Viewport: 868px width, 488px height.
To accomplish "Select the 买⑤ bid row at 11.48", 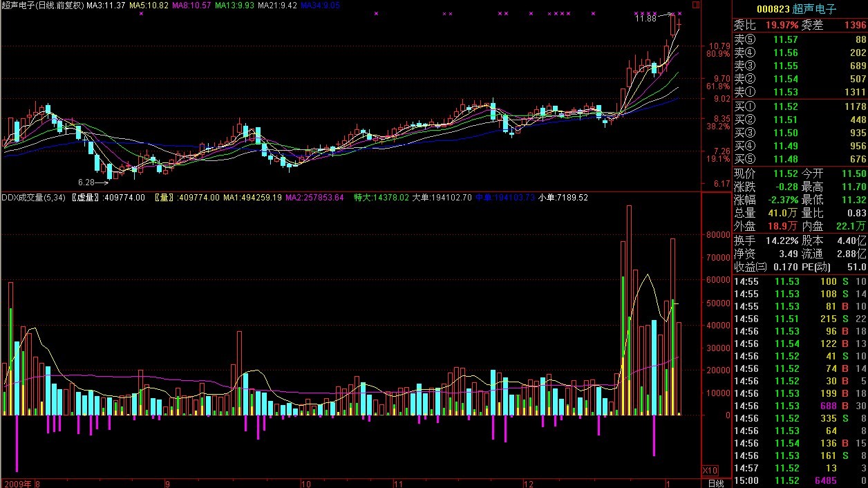I will tap(800, 160).
